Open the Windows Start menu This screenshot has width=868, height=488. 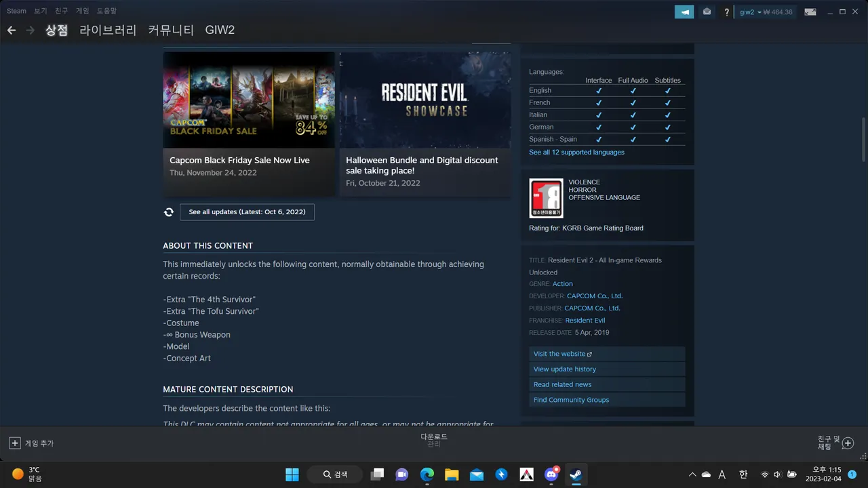pyautogui.click(x=292, y=474)
